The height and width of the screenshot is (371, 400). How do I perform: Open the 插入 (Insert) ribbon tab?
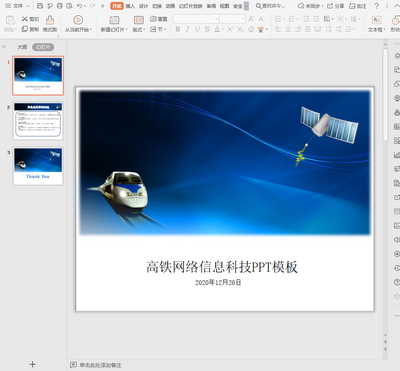[130, 6]
